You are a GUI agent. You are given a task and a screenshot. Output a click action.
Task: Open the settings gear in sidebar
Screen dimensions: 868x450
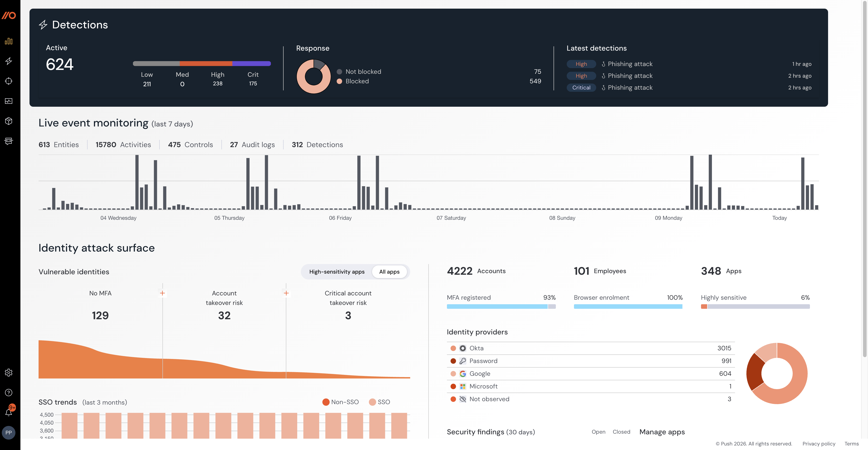[x=9, y=372]
